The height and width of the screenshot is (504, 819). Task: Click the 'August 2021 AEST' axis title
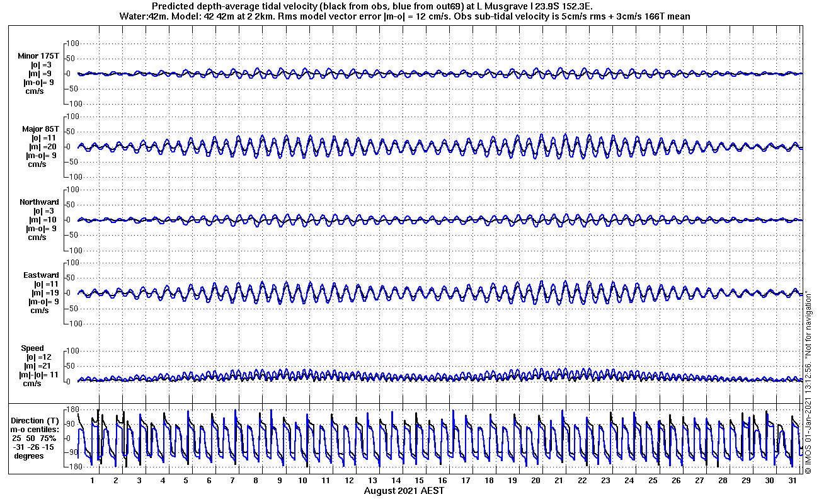404,490
